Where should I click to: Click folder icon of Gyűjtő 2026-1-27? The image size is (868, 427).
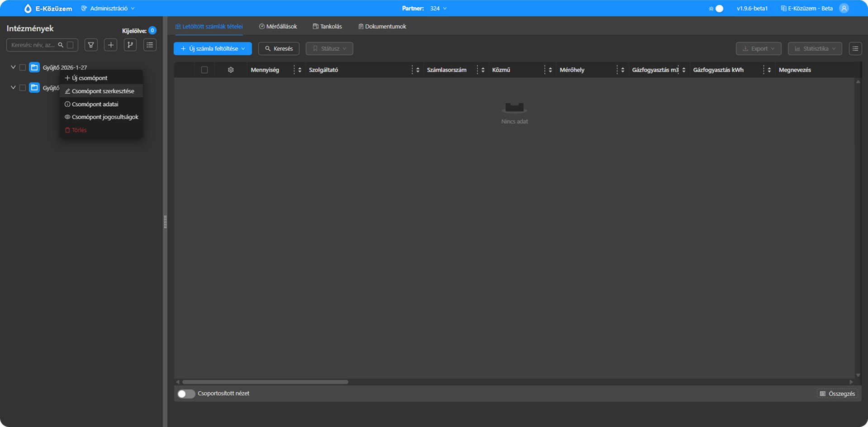34,67
